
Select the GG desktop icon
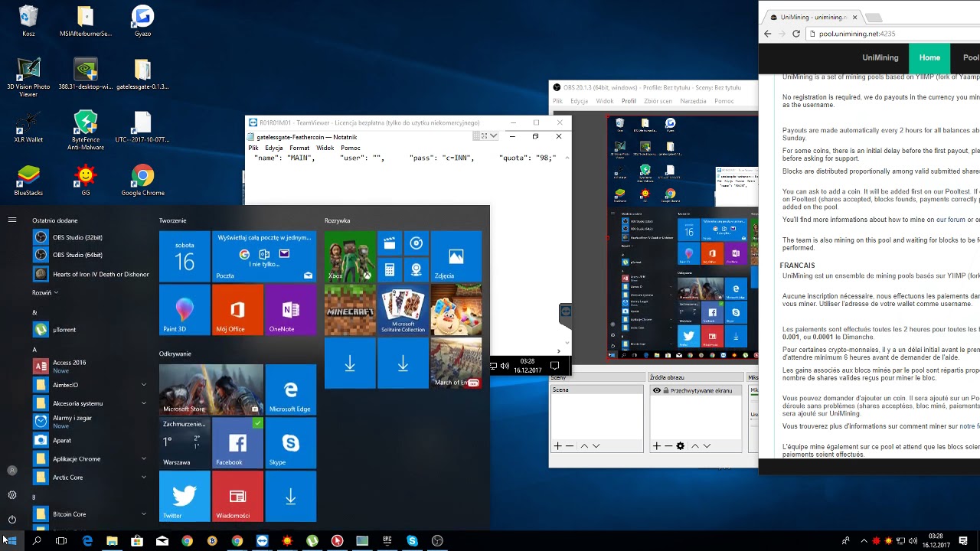[85, 180]
